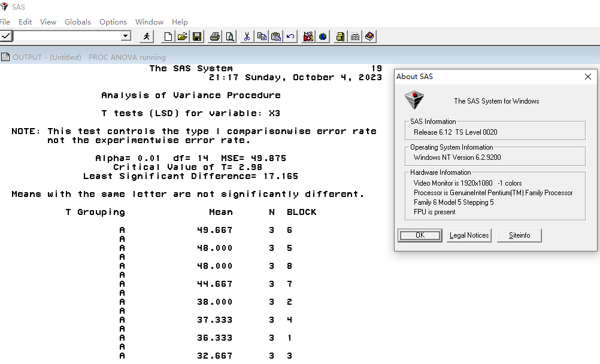600x364 pixels.
Task: Click the Siteinfo button
Action: pos(519,235)
